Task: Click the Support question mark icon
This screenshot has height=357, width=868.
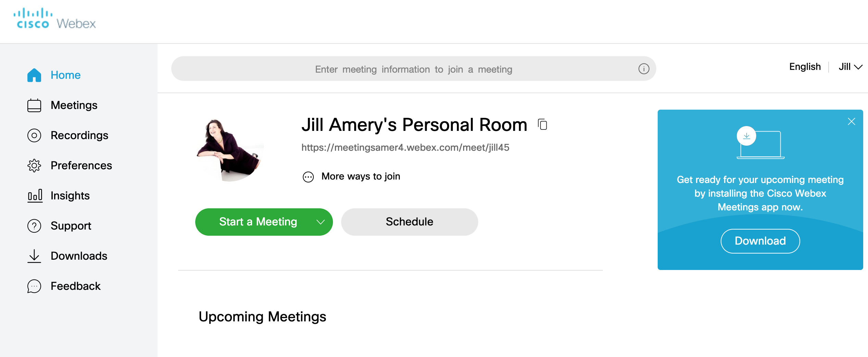Action: click(x=34, y=226)
